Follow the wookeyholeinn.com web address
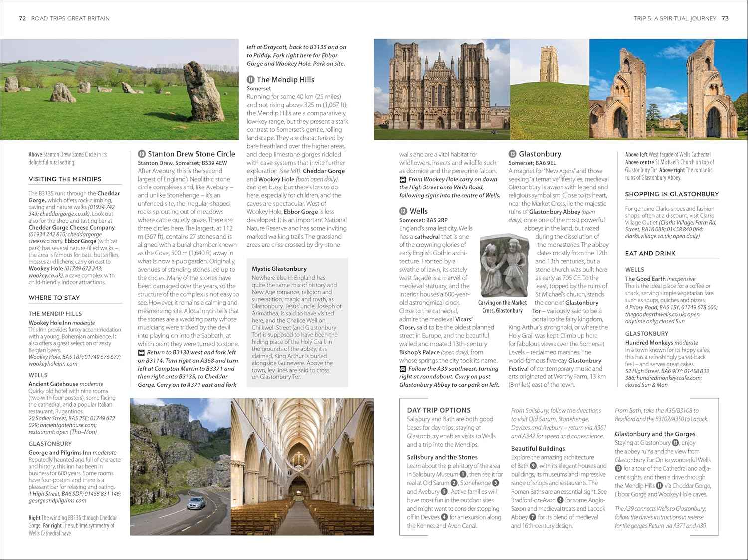The height and width of the screenshot is (560, 748). point(53,364)
